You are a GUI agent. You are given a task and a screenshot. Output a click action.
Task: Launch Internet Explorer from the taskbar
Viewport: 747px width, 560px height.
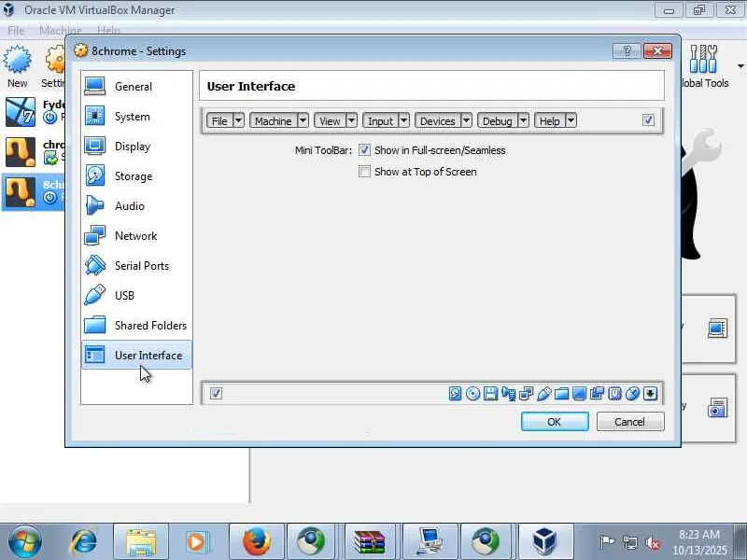pyautogui.click(x=84, y=541)
